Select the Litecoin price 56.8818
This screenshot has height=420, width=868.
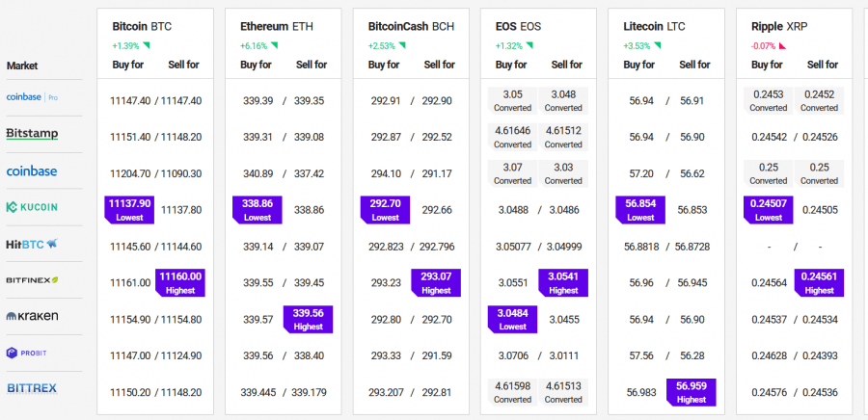point(641,247)
